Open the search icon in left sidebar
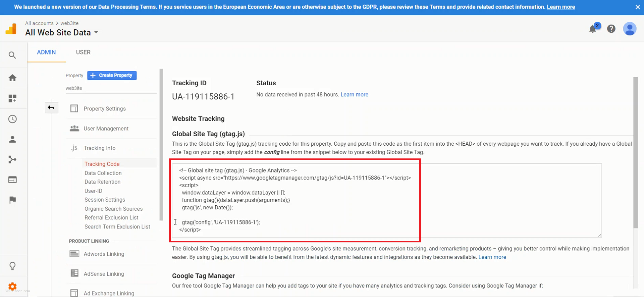 [12, 55]
